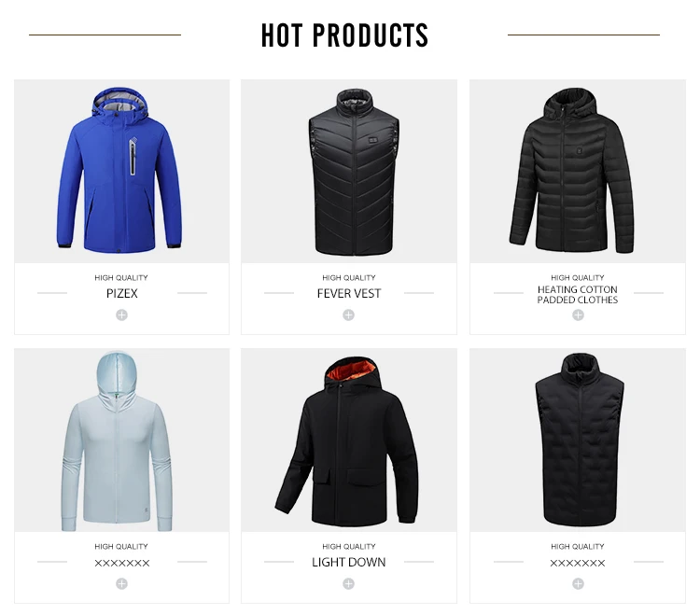Image resolution: width=700 pixels, height=615 pixels.
Task: View the black hooded padded jacket photo
Action: tap(578, 172)
